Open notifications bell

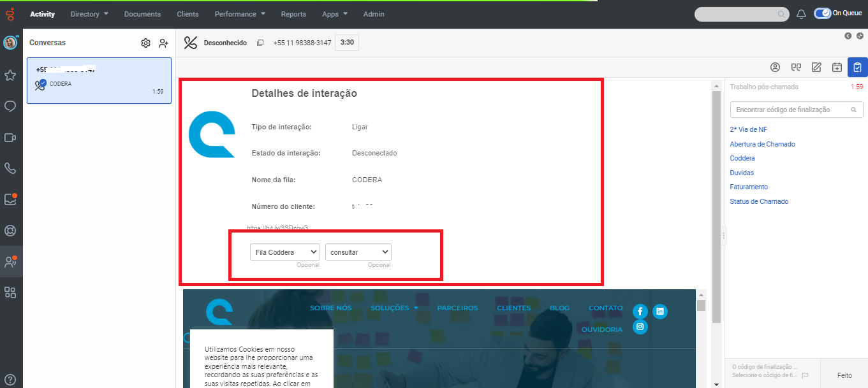pos(802,14)
